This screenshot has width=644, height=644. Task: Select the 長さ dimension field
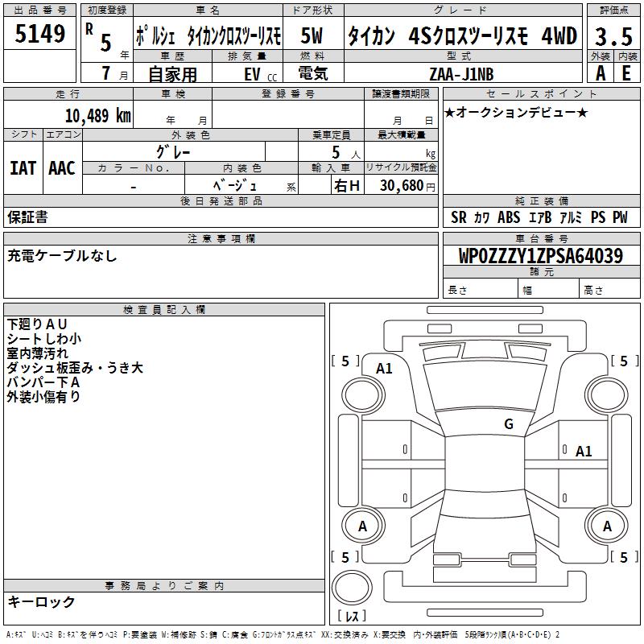pos(480,290)
